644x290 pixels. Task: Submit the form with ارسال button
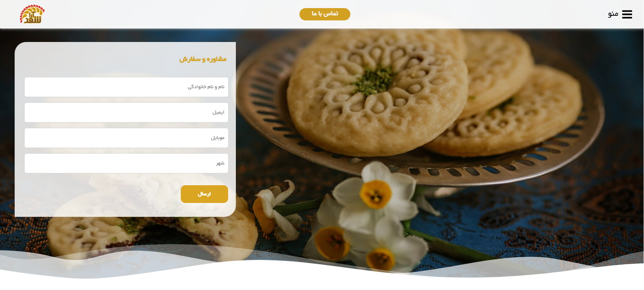pos(204,194)
